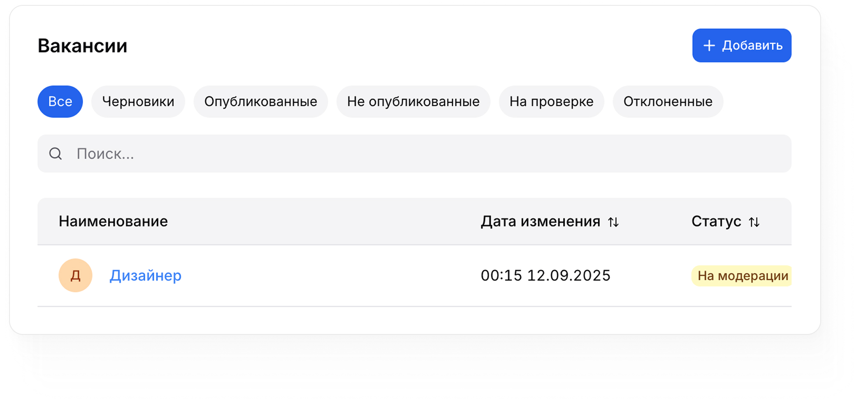Choose the Отклоненные filter tab
This screenshot has height=413, width=868.
point(668,102)
